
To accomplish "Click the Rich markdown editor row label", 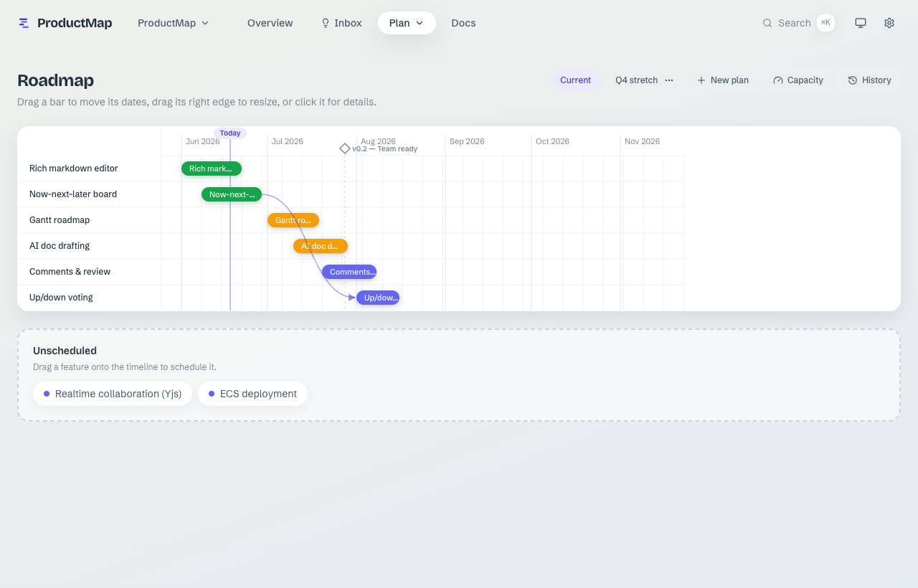I will pyautogui.click(x=74, y=169).
